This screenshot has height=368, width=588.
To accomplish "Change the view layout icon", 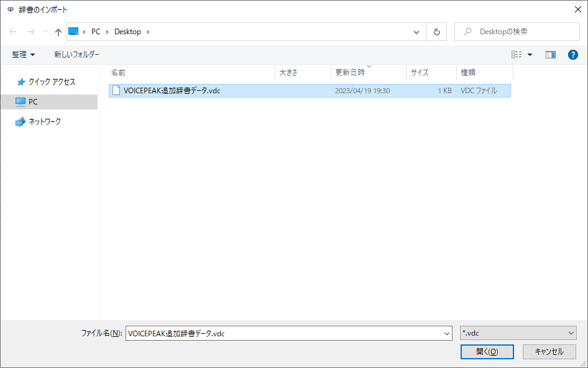I will 517,55.
